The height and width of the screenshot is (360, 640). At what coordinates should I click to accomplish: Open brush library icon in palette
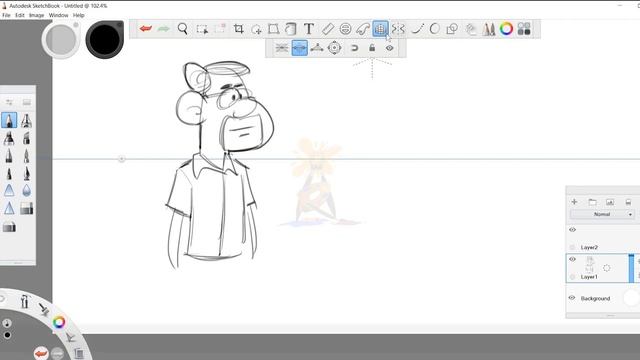coord(27,102)
